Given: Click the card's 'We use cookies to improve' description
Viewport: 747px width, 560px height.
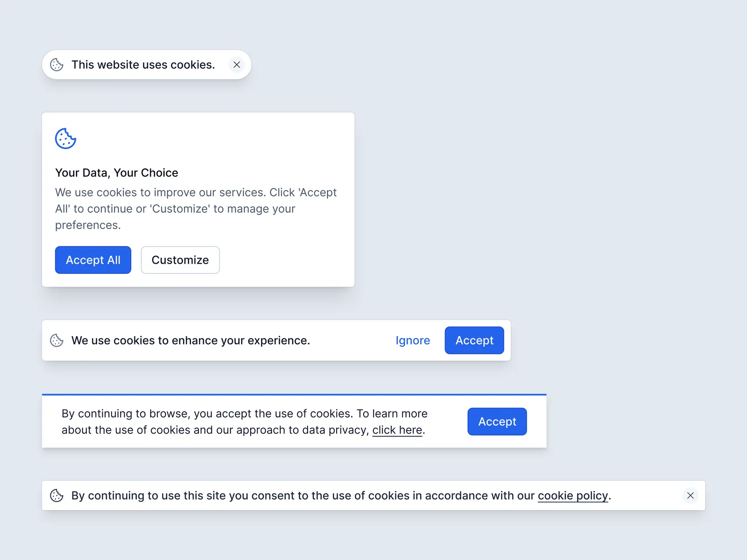Looking at the screenshot, I should pyautogui.click(x=196, y=209).
